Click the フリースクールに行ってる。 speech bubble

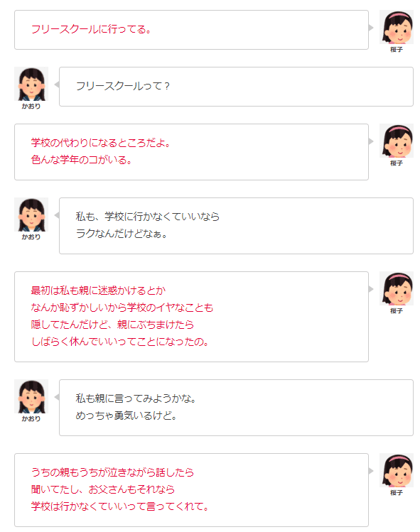tap(191, 30)
